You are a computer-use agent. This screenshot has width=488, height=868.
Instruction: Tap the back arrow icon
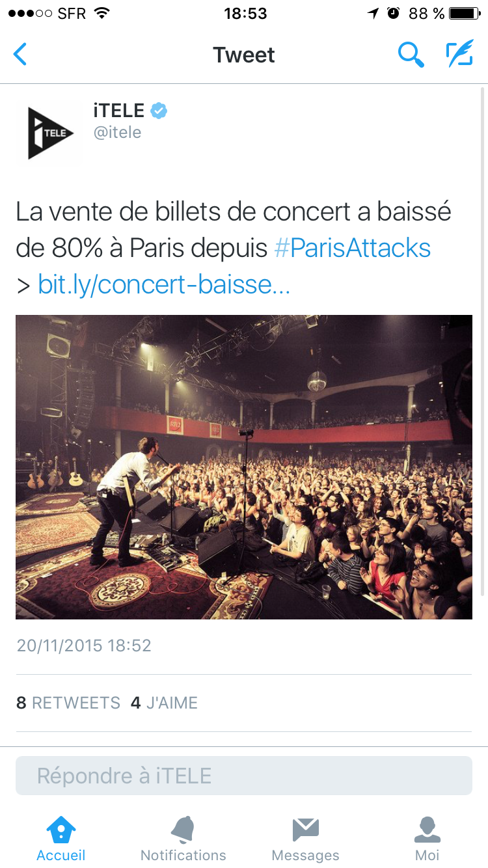pos(21,54)
